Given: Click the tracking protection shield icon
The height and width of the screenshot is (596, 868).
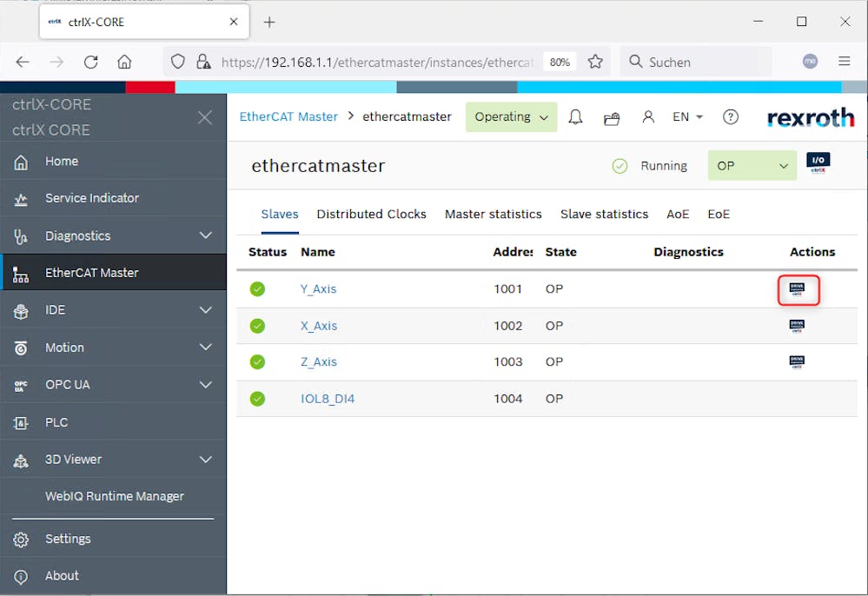Looking at the screenshot, I should 178,62.
